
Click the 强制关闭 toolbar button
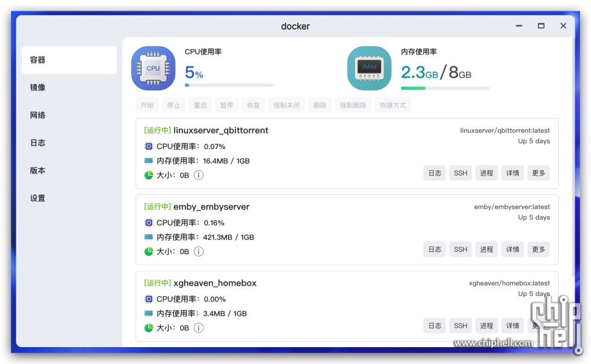[x=287, y=105]
